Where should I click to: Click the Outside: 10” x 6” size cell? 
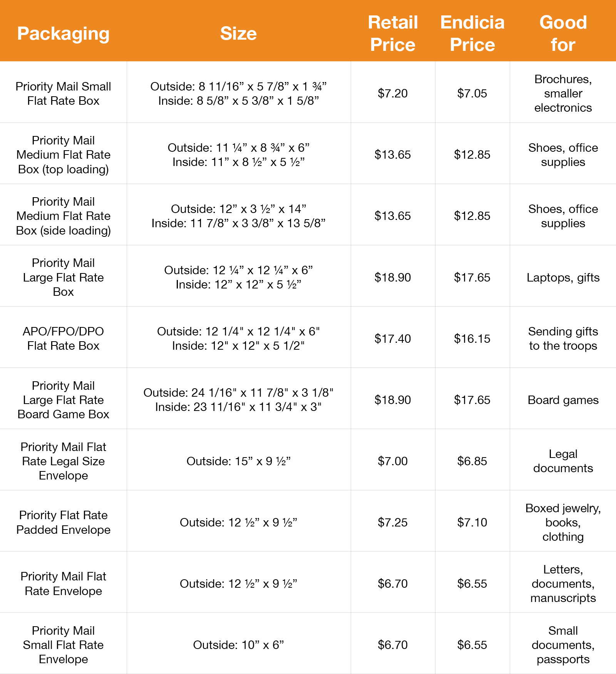(238, 645)
